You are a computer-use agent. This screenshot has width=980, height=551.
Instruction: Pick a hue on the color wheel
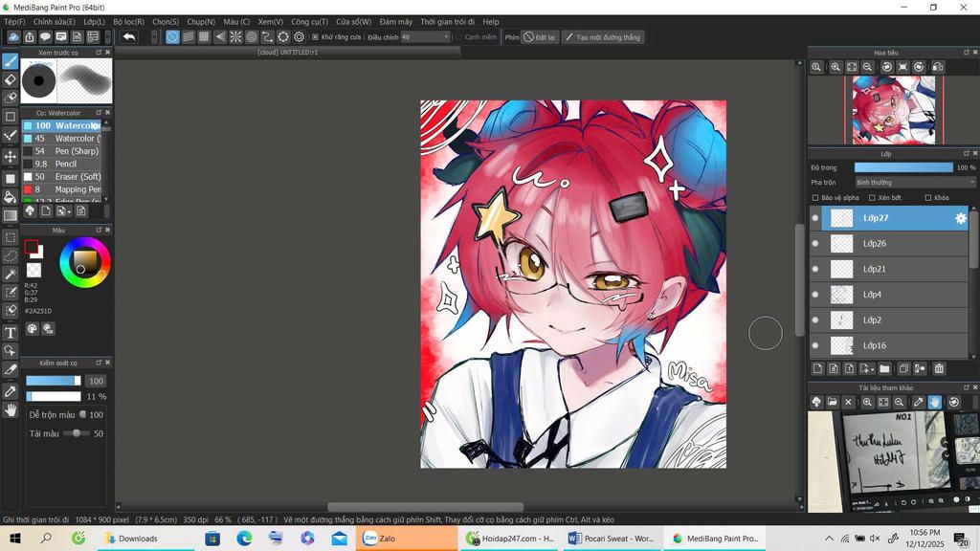point(85,262)
